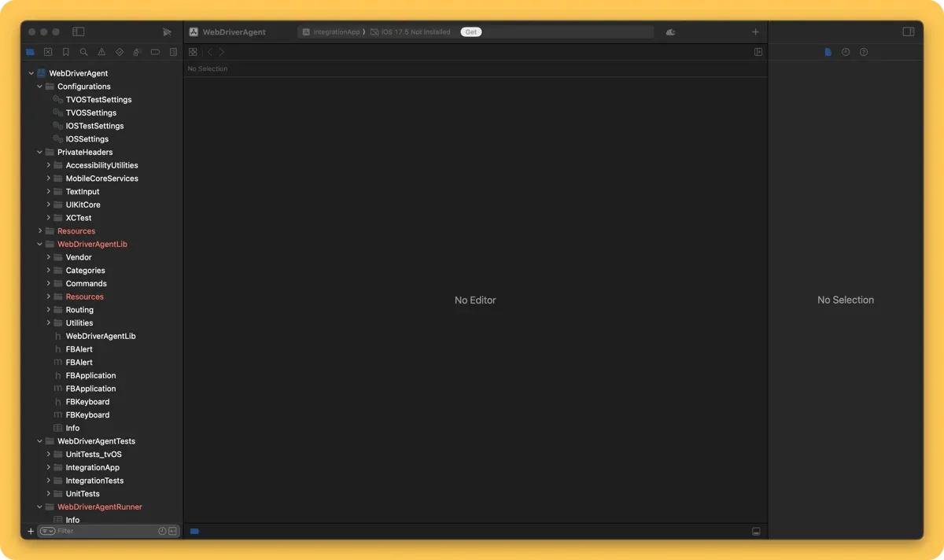944x560 pixels.
Task: Click the Run build arrow button
Action: [x=167, y=32]
